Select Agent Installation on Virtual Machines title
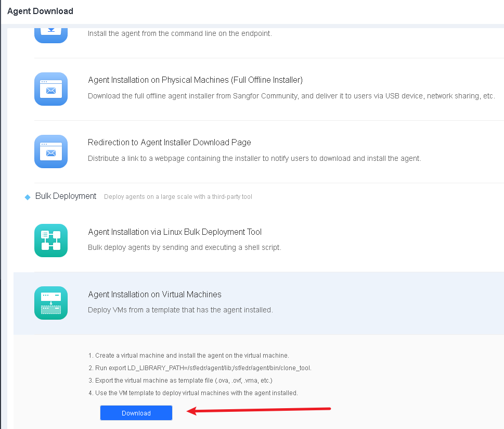 point(154,294)
